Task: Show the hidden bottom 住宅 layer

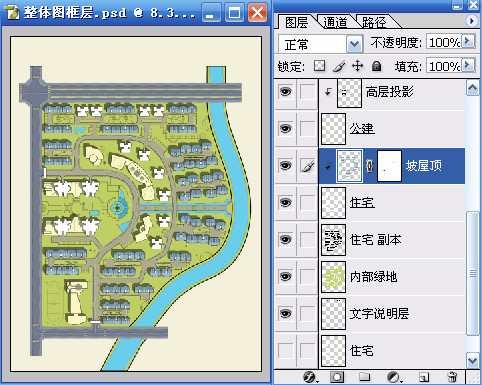Action: [285, 350]
